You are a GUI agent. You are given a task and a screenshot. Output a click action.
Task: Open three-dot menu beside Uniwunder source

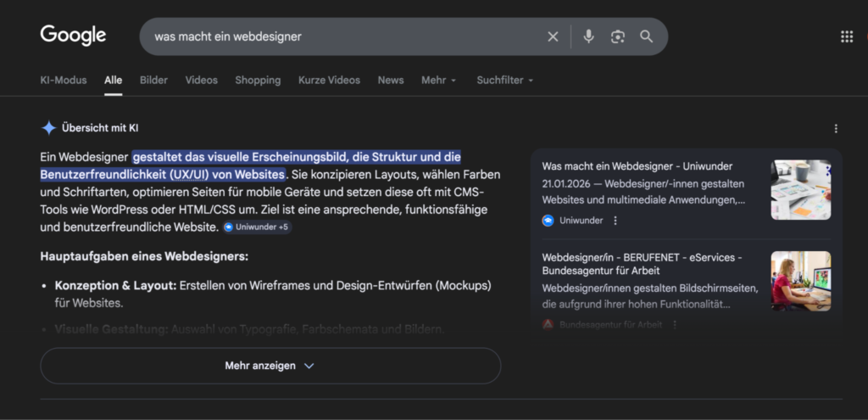615,221
